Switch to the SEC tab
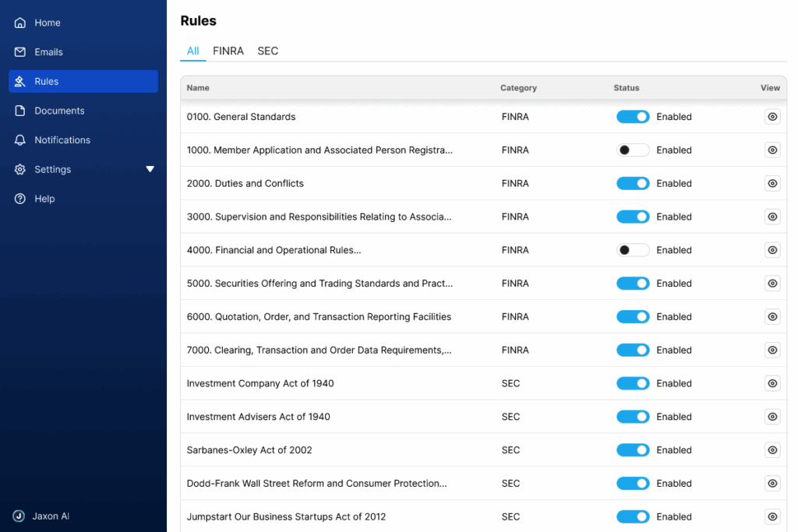Viewport: 798px width, 532px height. pyautogui.click(x=268, y=51)
